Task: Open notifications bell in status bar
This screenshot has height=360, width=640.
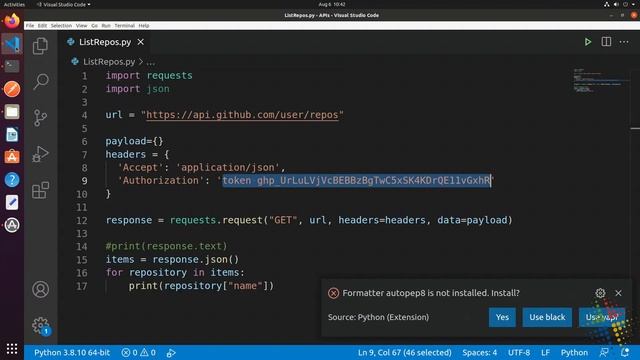Action: click(x=624, y=353)
